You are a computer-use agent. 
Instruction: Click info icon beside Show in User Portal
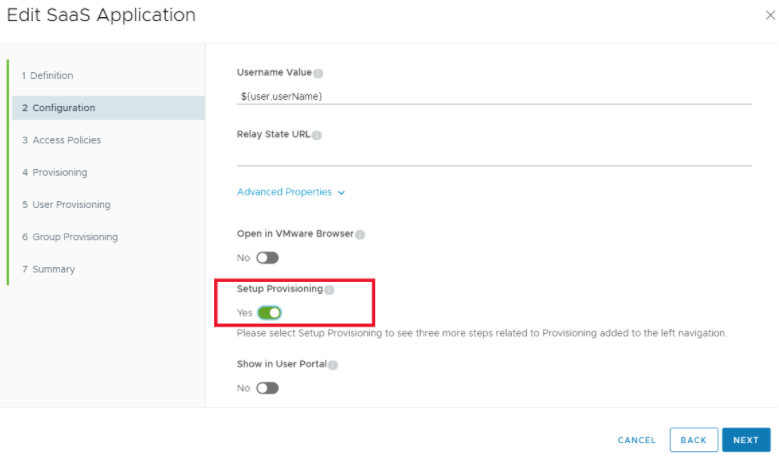click(333, 365)
